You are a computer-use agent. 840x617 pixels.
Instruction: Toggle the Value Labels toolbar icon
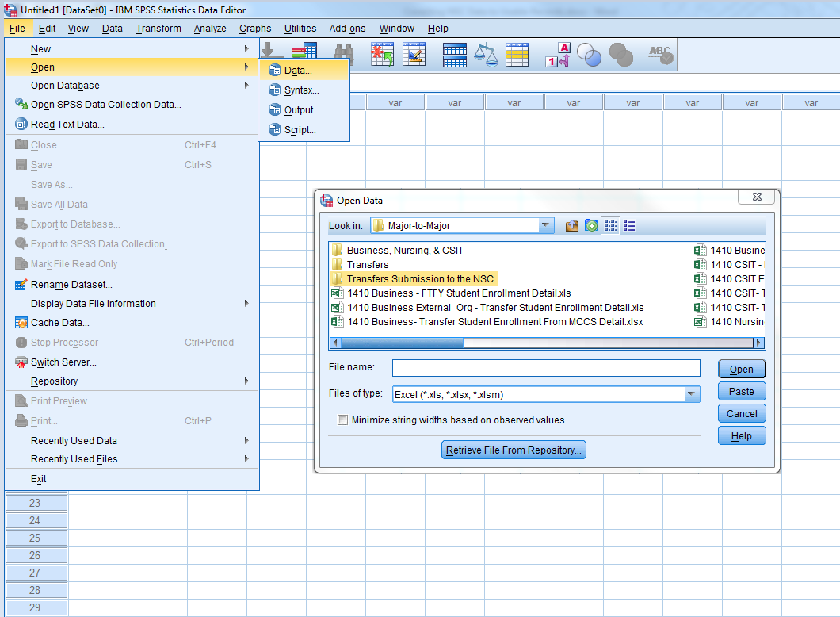pos(558,55)
